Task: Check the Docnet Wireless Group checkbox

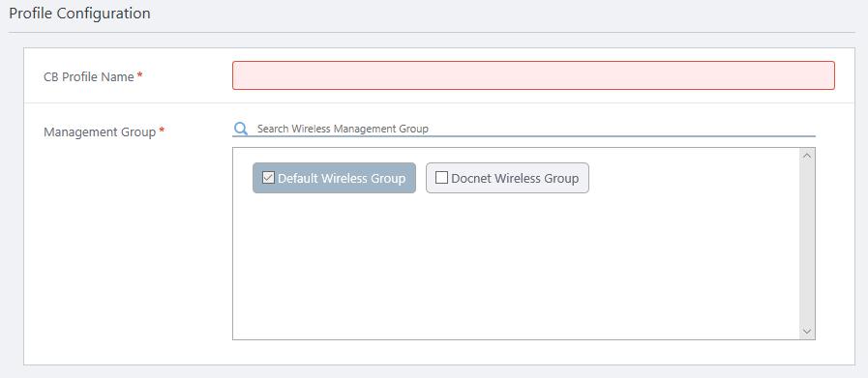Action: pyautogui.click(x=441, y=178)
